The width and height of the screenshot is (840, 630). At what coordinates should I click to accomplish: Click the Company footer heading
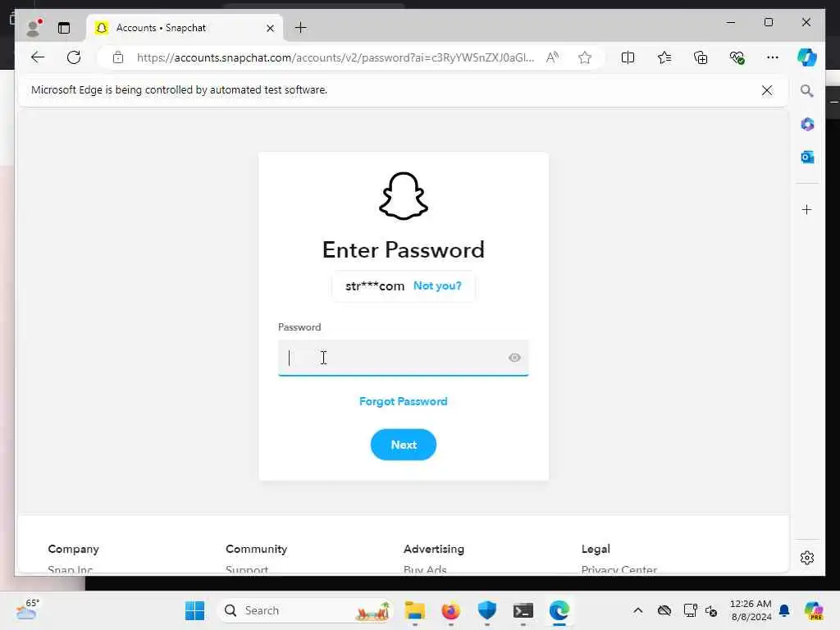pyautogui.click(x=73, y=549)
